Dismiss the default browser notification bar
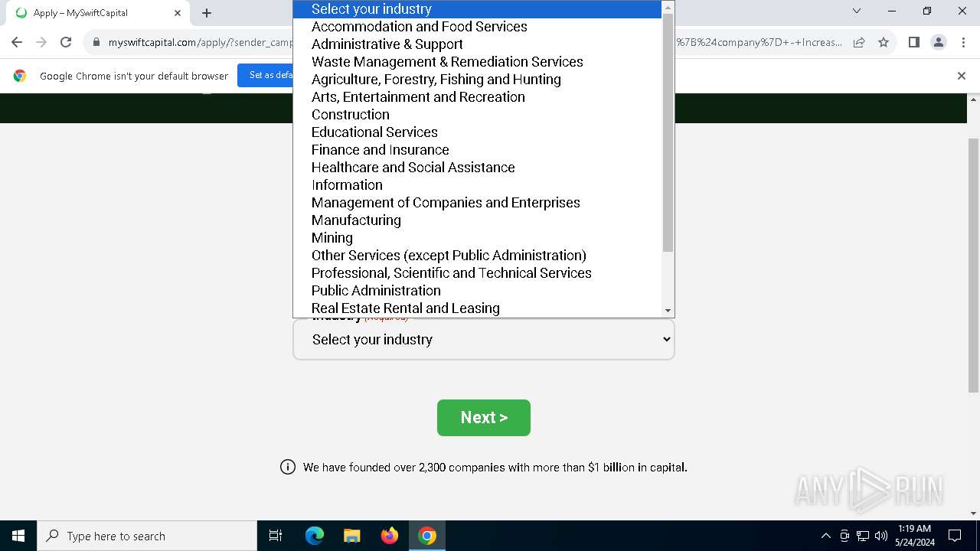Viewport: 980px width, 551px height. pos(962,75)
